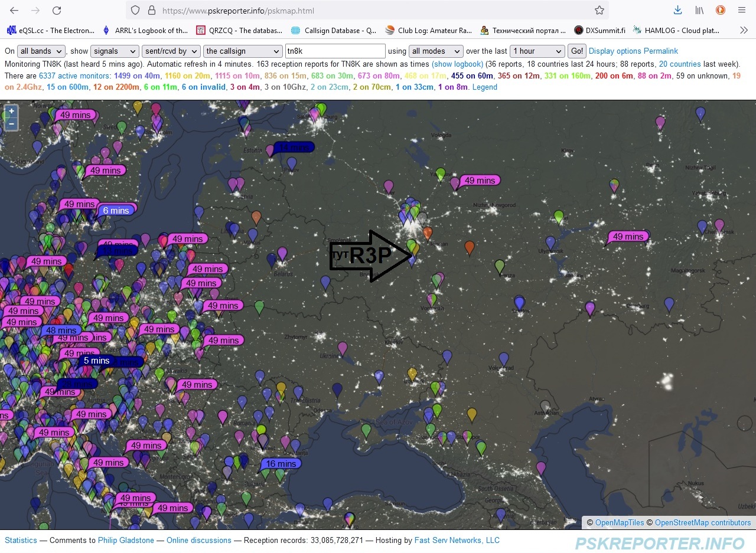Bookmark this page with the star icon
756x553 pixels.
click(x=599, y=11)
